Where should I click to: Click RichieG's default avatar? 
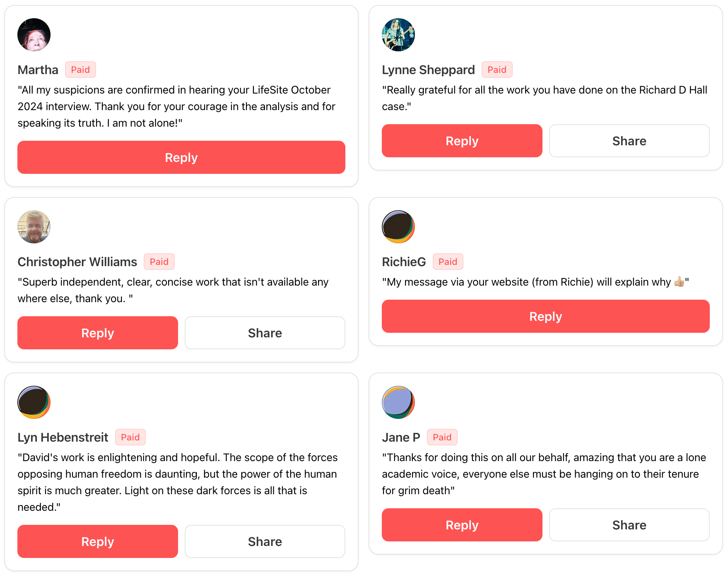click(x=398, y=227)
